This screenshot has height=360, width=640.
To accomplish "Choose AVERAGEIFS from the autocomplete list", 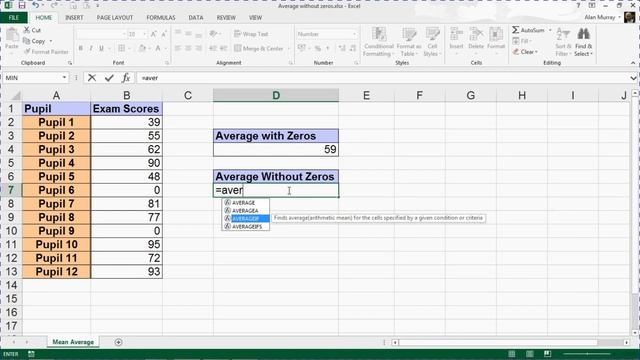I will click(246, 227).
